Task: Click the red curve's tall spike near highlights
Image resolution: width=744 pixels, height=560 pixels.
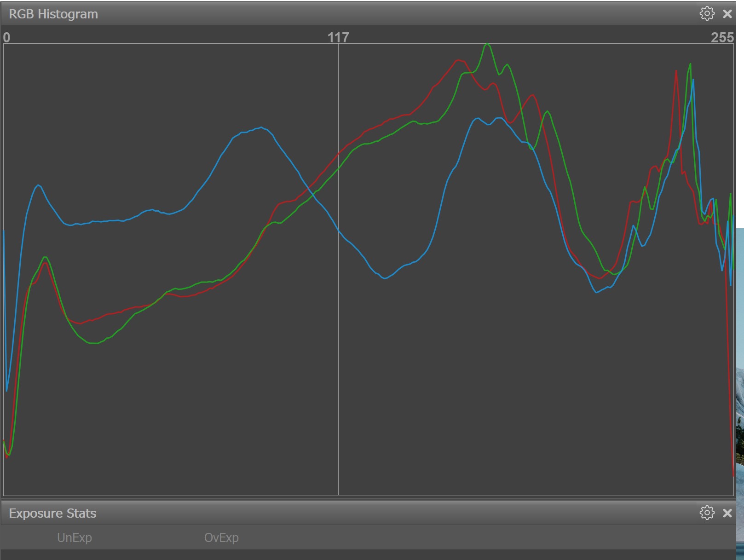Action: coord(676,71)
